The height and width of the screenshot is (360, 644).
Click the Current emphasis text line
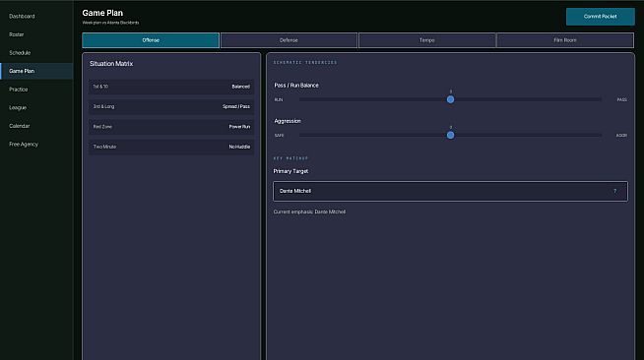click(309, 212)
